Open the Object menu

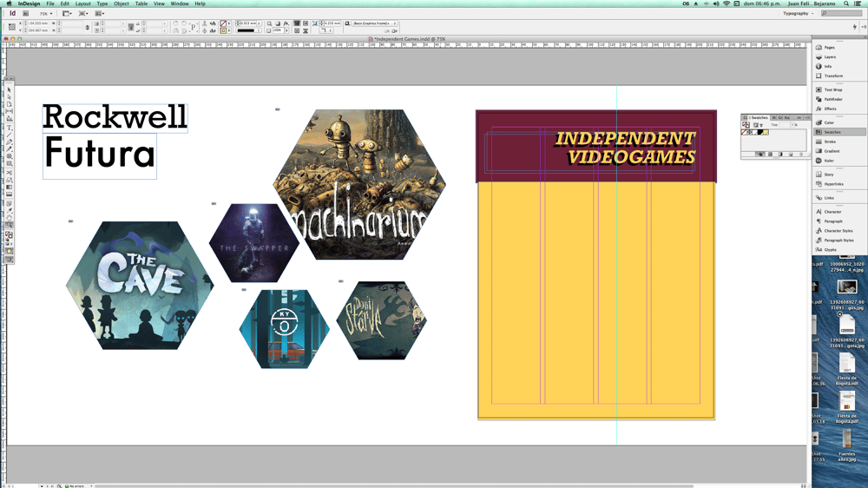point(122,3)
